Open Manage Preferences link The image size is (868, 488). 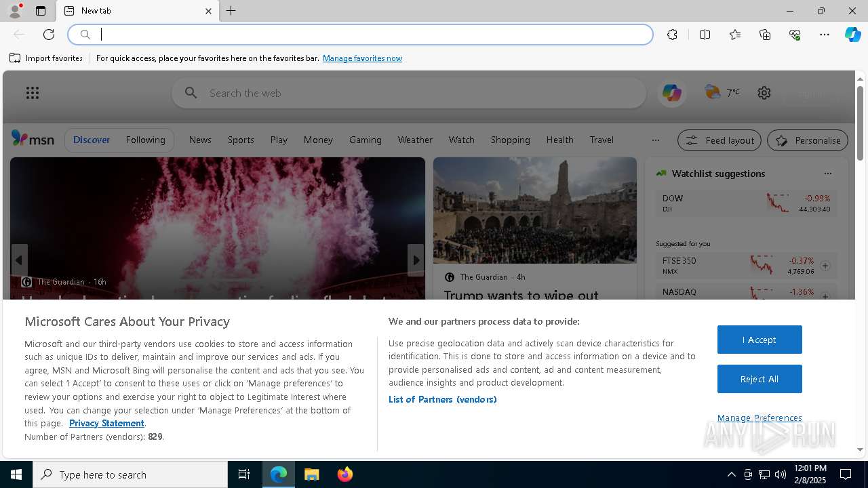tap(759, 418)
